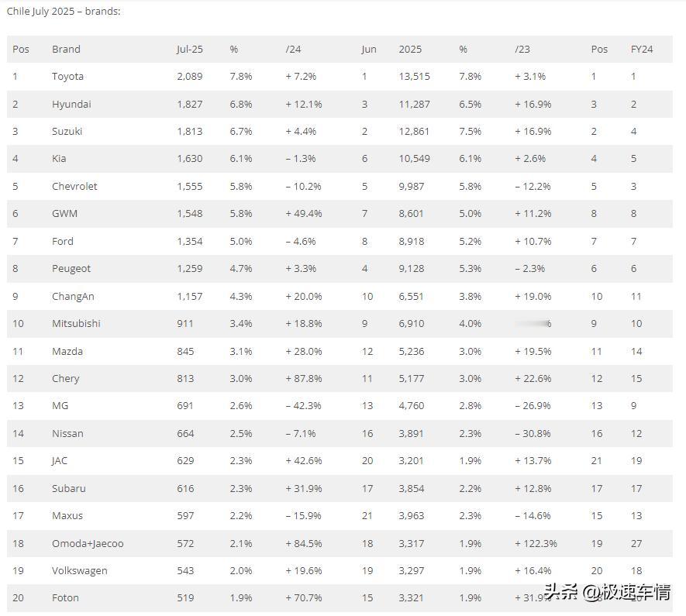Select ChangAn in the brand column
Screen dimensions: 686x616
pyautogui.click(x=73, y=297)
